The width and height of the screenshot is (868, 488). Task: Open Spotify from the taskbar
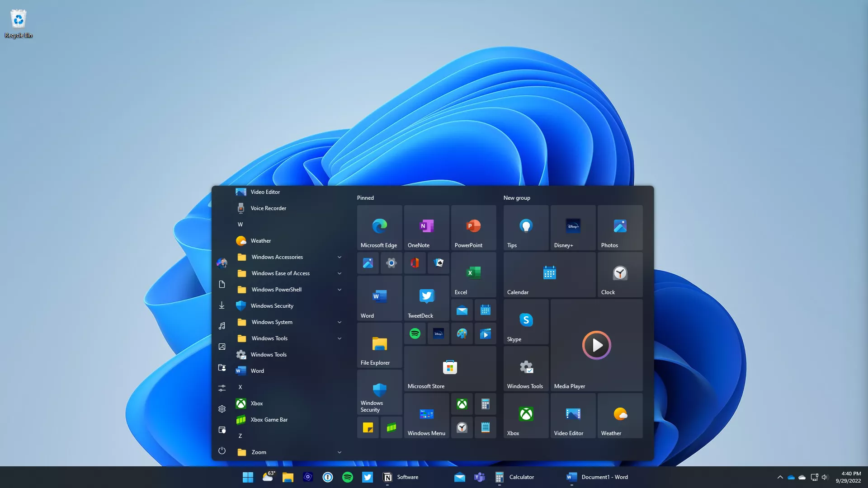(347, 477)
